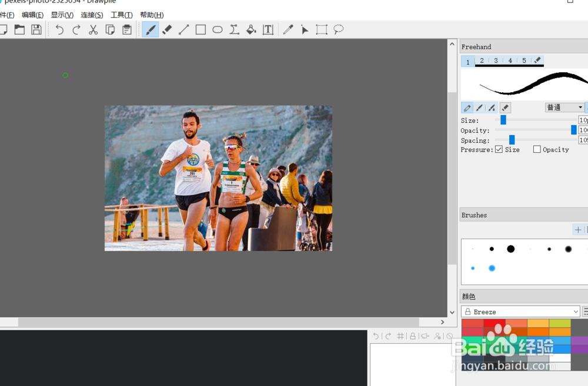This screenshot has width=588, height=386.
Task: Select the Color picker eyedropper tool
Action: 288,29
